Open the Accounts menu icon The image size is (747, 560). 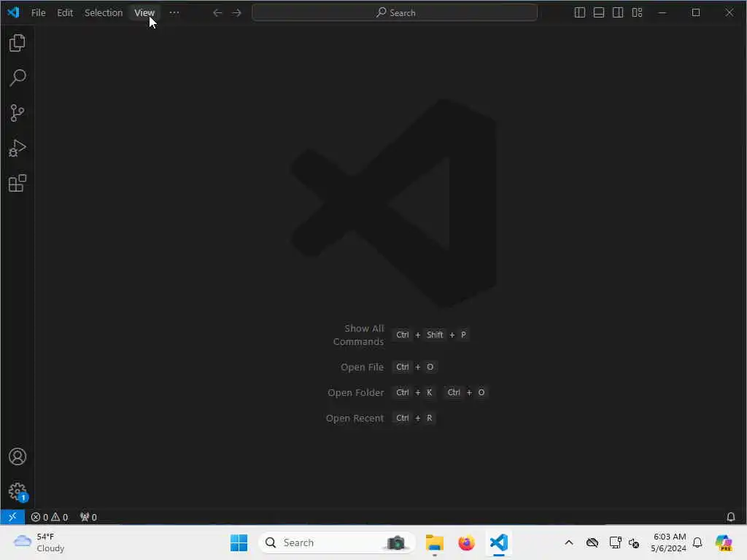click(x=18, y=456)
